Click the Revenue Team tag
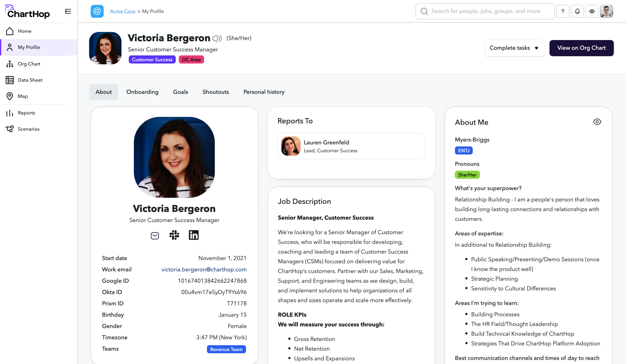Screen dimensions: 626x364 click(226, 349)
